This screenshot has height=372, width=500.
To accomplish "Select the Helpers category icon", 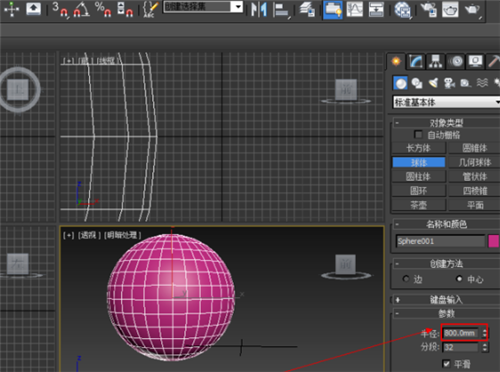I will click(x=466, y=83).
